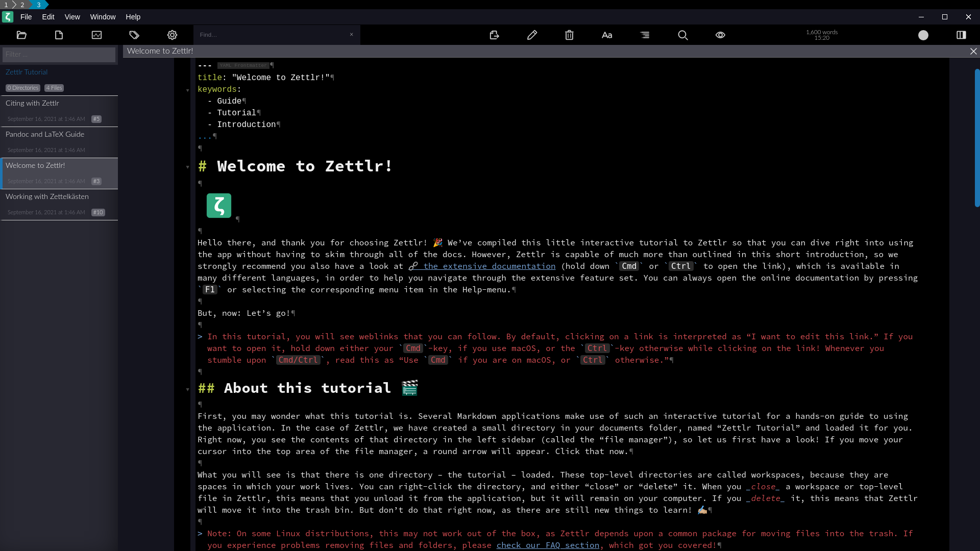Image resolution: width=980 pixels, height=551 pixels.
Task: Open the File menu
Action: (x=26, y=17)
